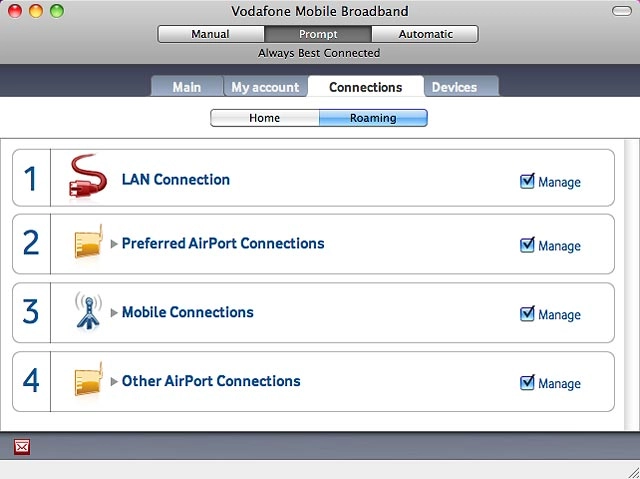Click the Other AirPort Connections folder icon
The image size is (640, 479).
[x=88, y=379]
